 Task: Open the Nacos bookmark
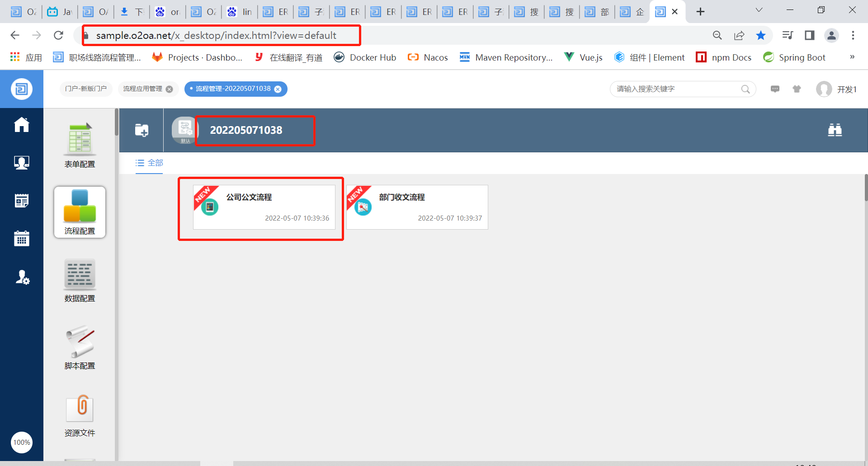428,57
